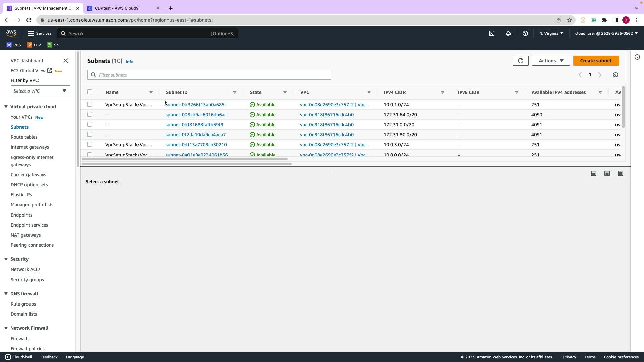Screen dimensions: 644x362
Task: Open the info panel icon at right
Action: [637, 57]
